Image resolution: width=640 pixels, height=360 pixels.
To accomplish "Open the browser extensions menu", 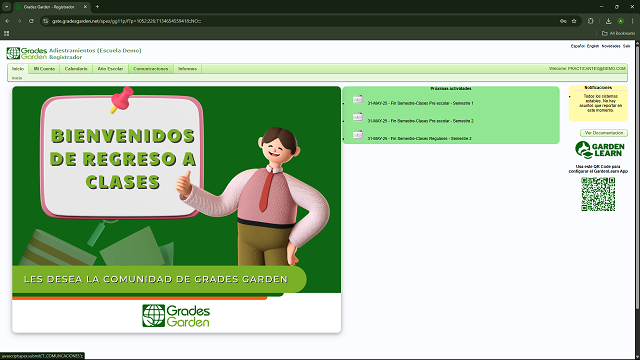I will (x=591, y=21).
